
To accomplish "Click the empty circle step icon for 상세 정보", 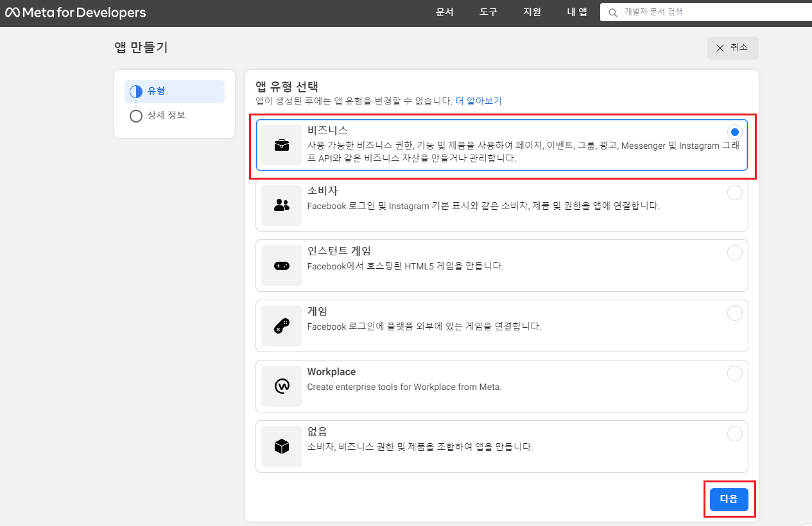I will 136,116.
